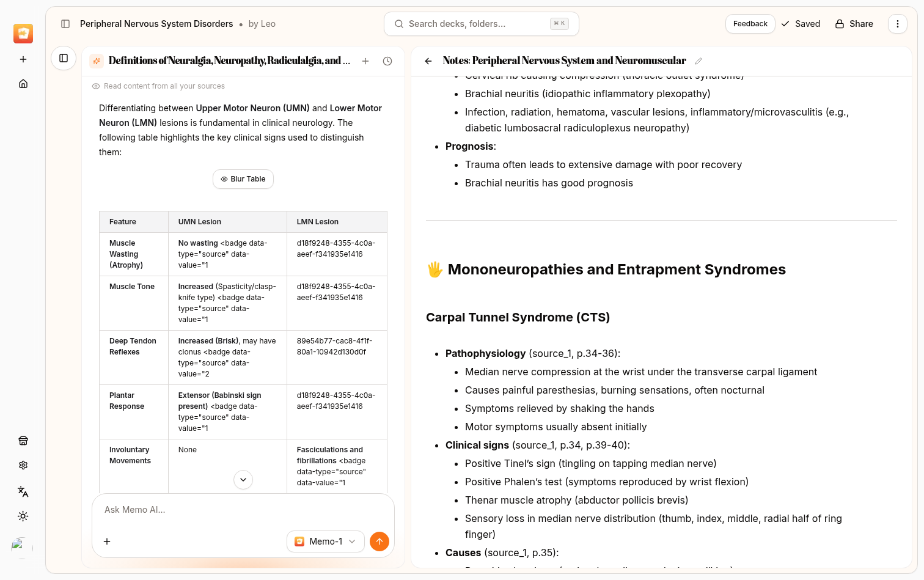The width and height of the screenshot is (924, 580).
Task: Edit notes title with pencil icon
Action: (698, 61)
